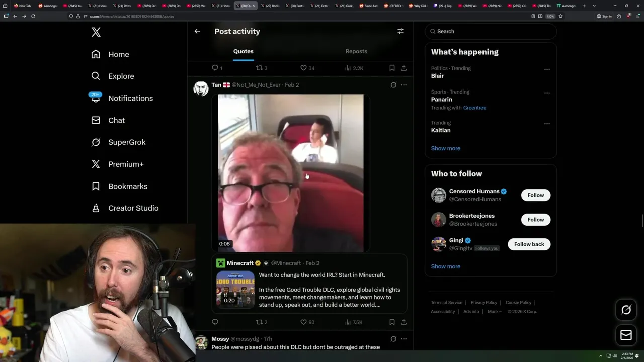Open Tan's profile avatar
Viewport: 644px width, 362px height.
201,88
